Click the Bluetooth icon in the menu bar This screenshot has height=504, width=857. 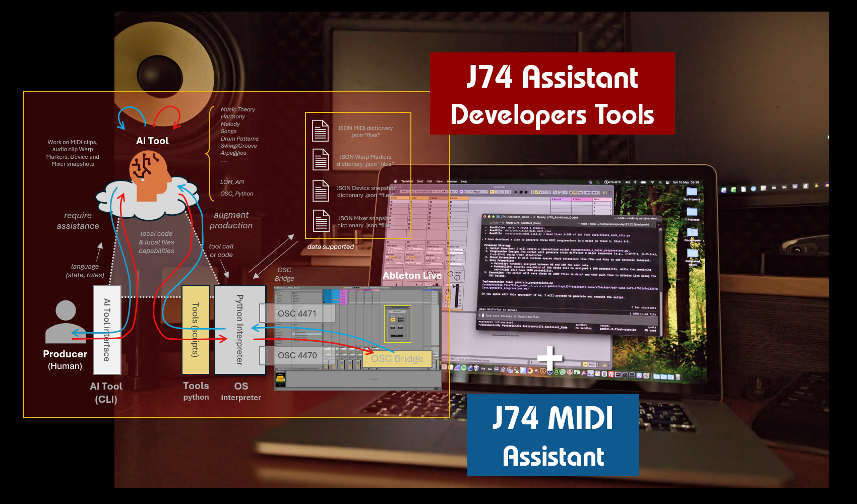pos(635,182)
